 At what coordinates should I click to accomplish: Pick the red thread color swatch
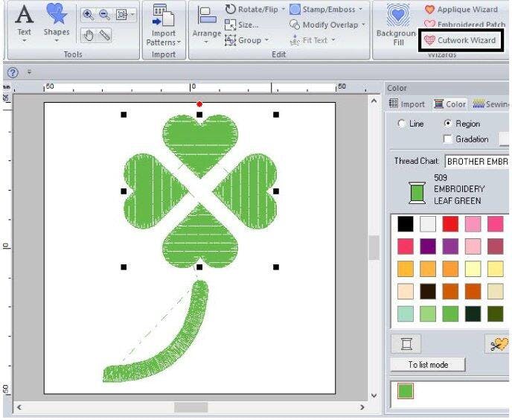(x=451, y=224)
